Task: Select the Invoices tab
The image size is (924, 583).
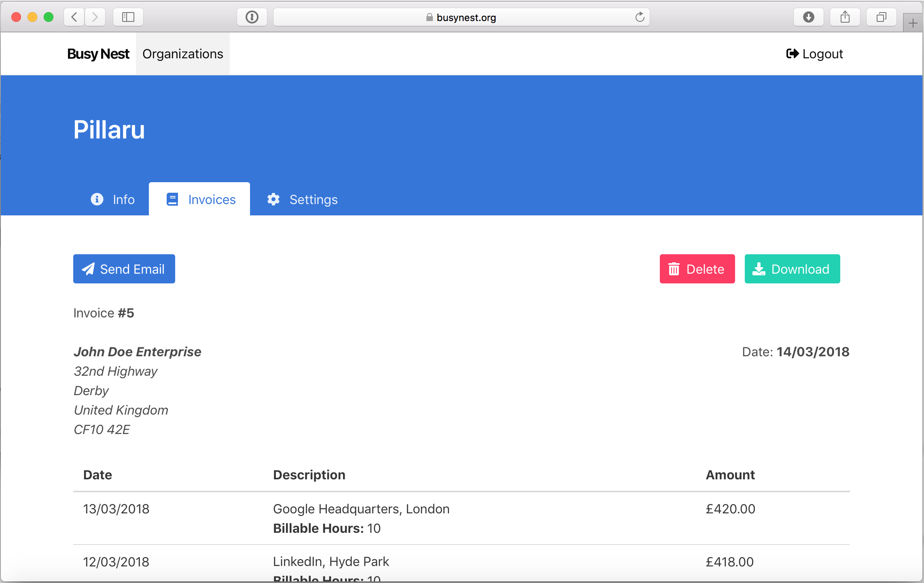Action: [199, 199]
